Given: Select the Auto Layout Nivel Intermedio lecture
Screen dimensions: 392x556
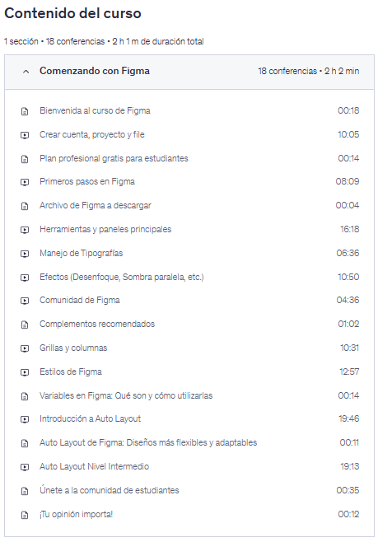Looking at the screenshot, I should tap(94, 466).
